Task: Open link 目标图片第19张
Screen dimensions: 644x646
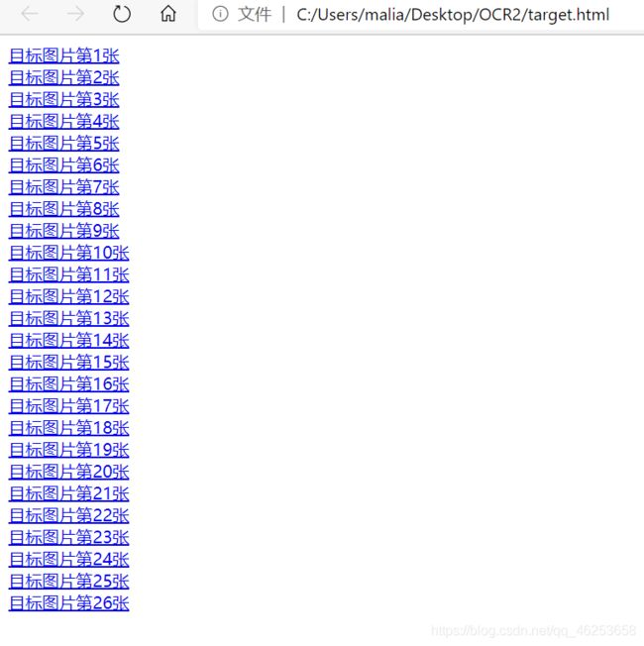Action: tap(68, 450)
